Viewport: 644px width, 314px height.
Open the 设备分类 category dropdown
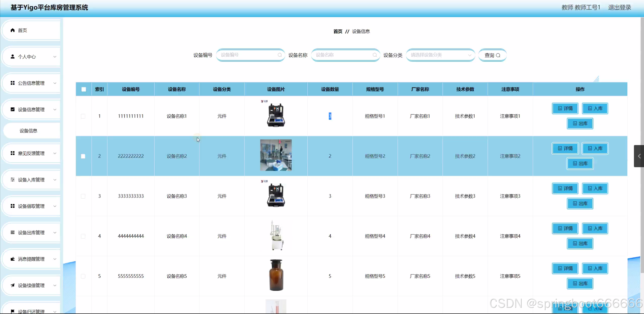point(440,55)
